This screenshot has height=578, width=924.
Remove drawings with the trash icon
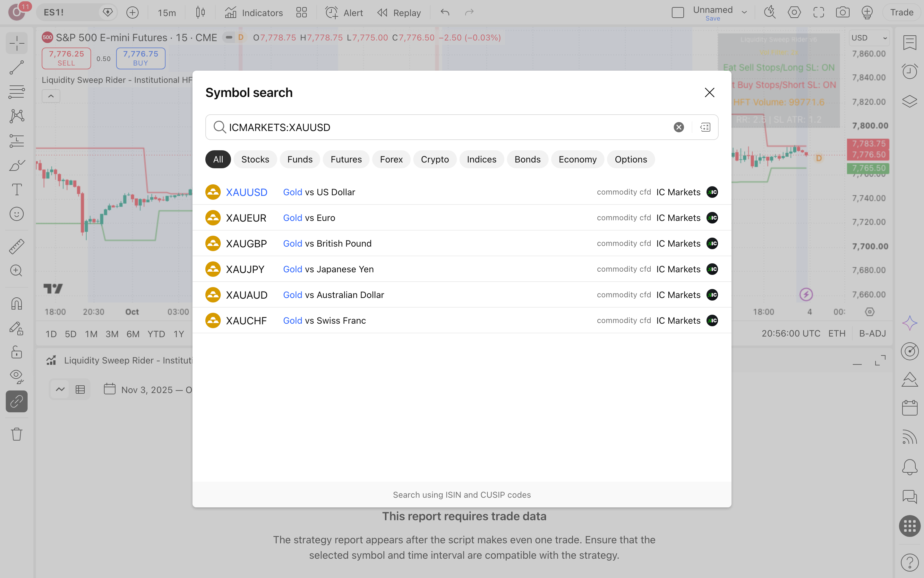(16, 434)
